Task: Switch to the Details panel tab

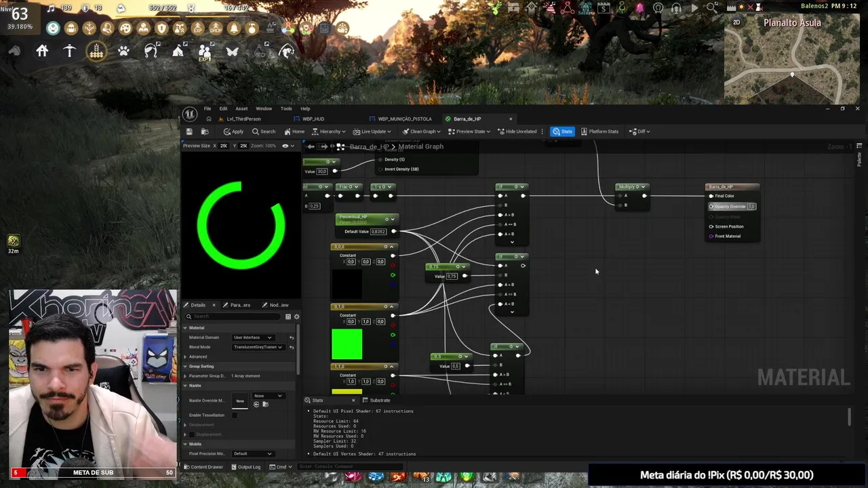Action: tap(197, 305)
